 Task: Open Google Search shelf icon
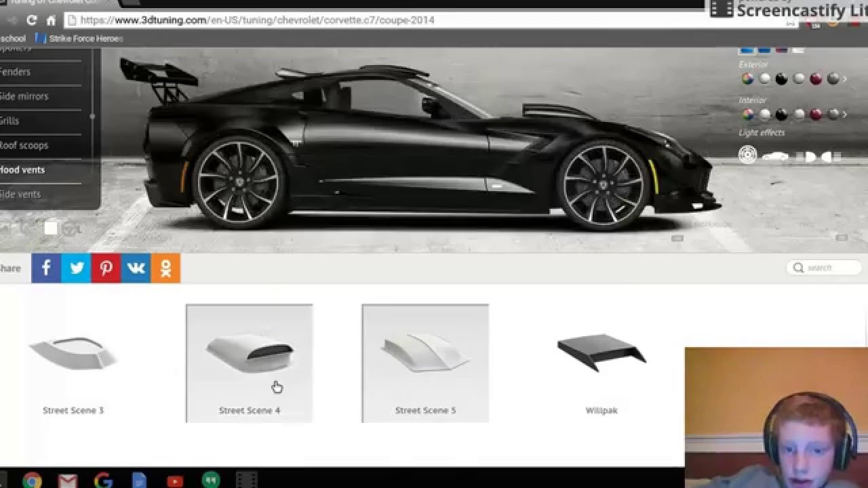[x=103, y=481]
